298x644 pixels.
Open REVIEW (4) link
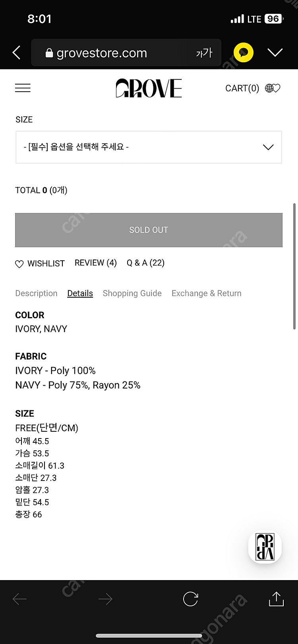coord(96,263)
